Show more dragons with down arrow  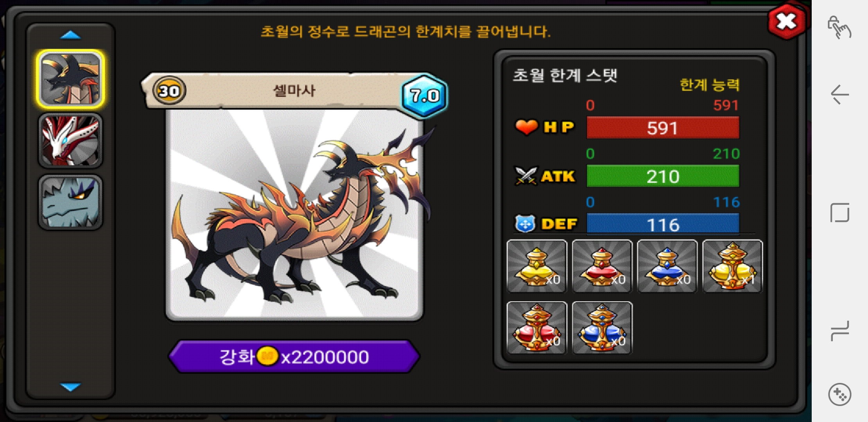(x=70, y=387)
